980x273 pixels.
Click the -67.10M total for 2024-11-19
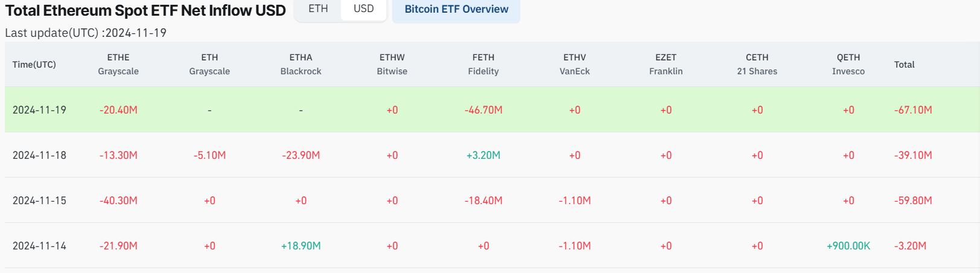click(913, 110)
